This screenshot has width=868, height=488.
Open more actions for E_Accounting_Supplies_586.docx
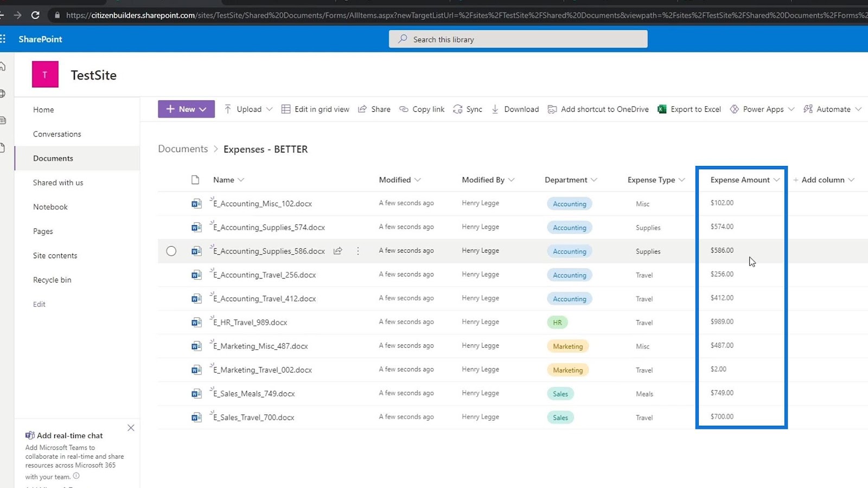coord(358,251)
